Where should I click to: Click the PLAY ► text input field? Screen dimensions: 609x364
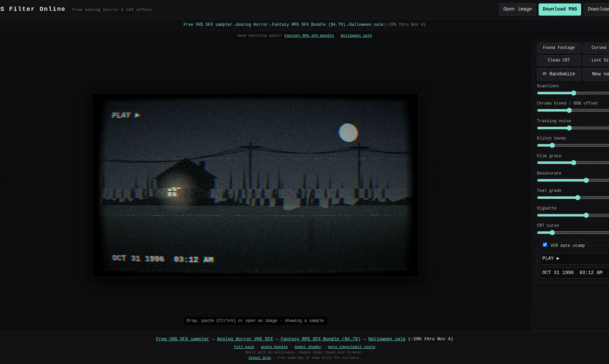point(574,259)
